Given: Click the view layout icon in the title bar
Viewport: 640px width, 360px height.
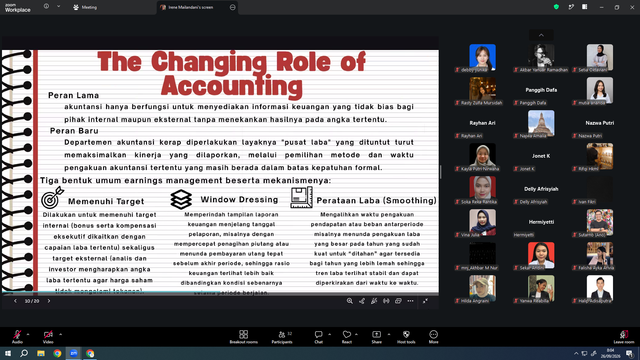Looking at the screenshot, I should [585, 7].
